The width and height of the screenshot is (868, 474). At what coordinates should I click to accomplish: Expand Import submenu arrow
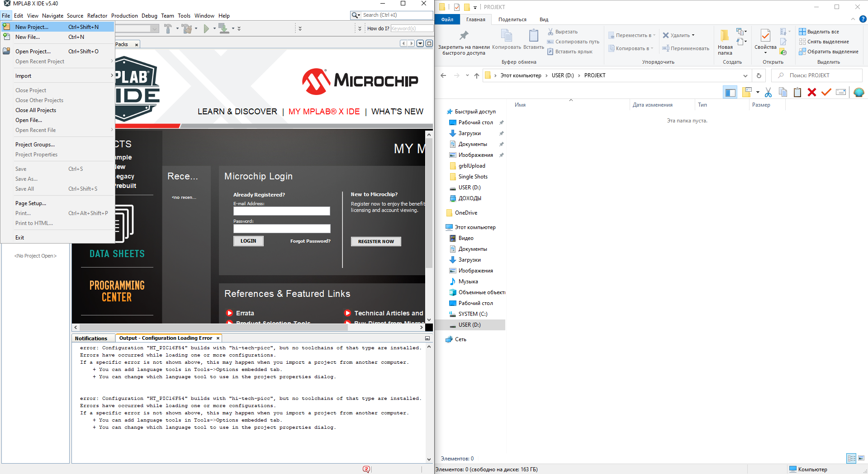pos(112,75)
